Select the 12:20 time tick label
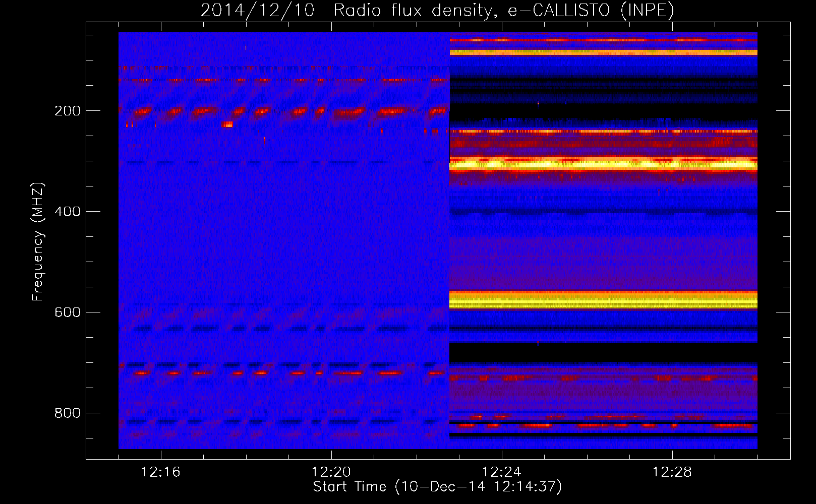 pyautogui.click(x=331, y=472)
